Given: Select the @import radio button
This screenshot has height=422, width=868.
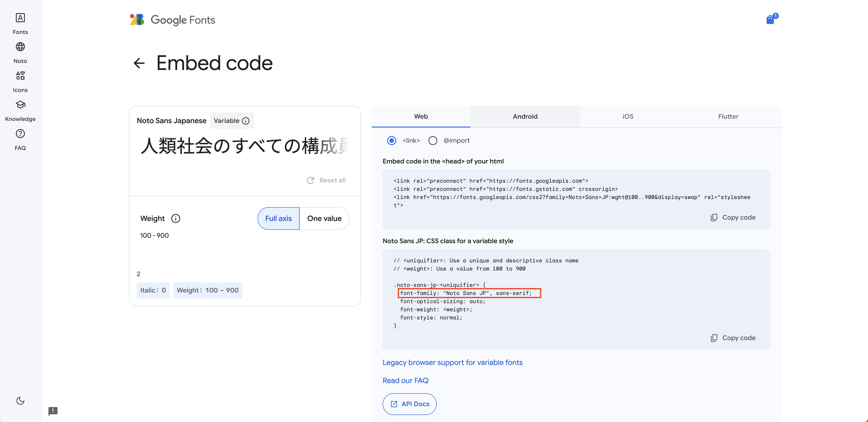Looking at the screenshot, I should [433, 141].
